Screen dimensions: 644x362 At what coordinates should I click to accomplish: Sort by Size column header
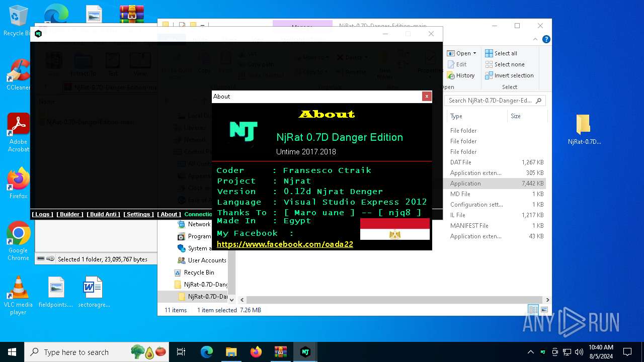point(516,116)
